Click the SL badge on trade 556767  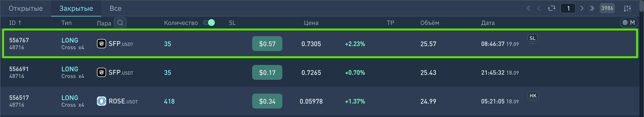[x=532, y=38]
